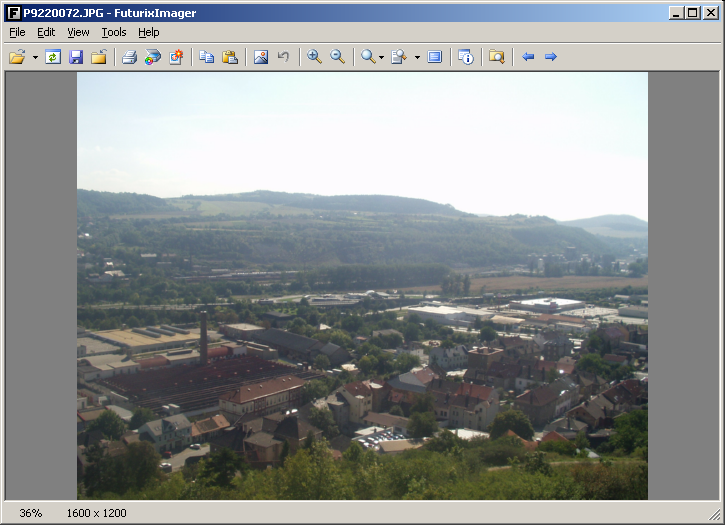Click the capture icon with the star burst

[x=176, y=57]
